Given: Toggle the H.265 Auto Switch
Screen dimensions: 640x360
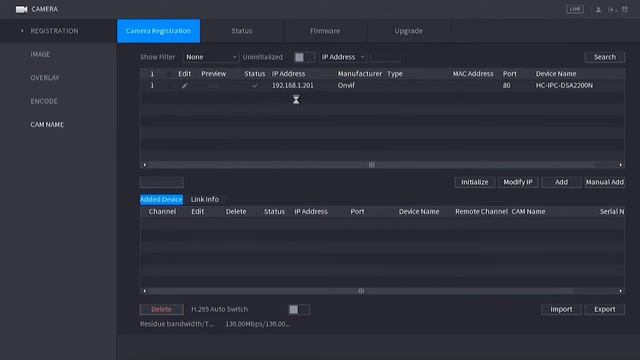Looking at the screenshot, I should pos(299,309).
